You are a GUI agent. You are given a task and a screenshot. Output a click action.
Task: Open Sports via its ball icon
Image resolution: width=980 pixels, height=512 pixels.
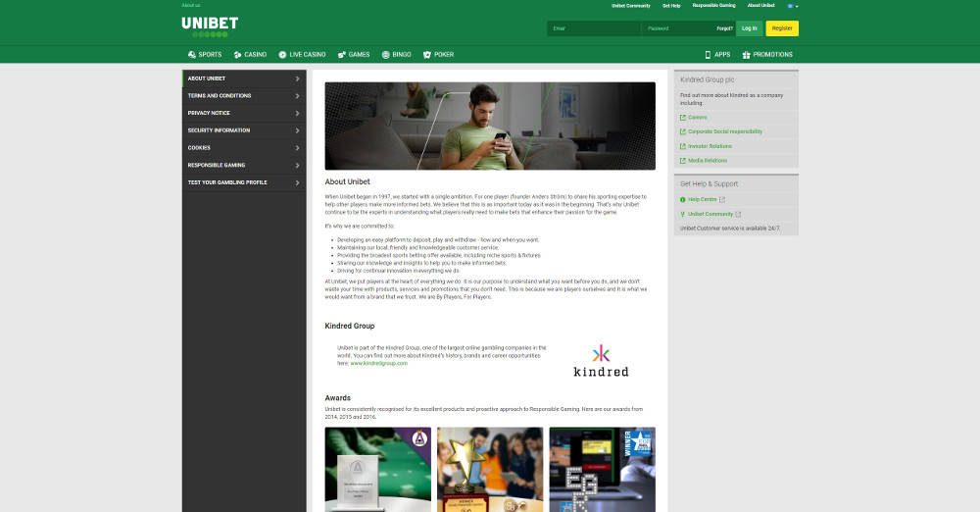(192, 55)
